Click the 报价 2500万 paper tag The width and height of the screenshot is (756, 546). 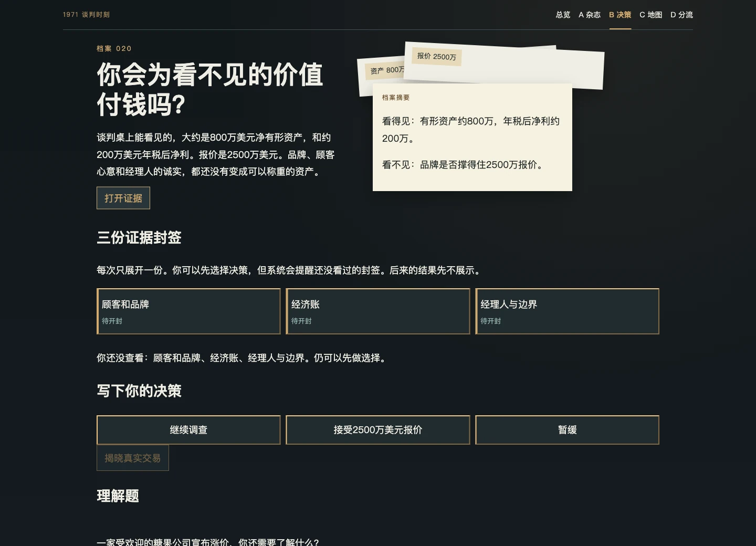click(437, 57)
